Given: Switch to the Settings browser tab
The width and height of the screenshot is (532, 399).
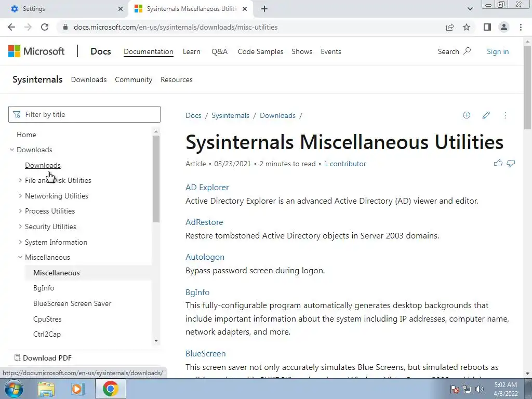Looking at the screenshot, I should (64, 9).
